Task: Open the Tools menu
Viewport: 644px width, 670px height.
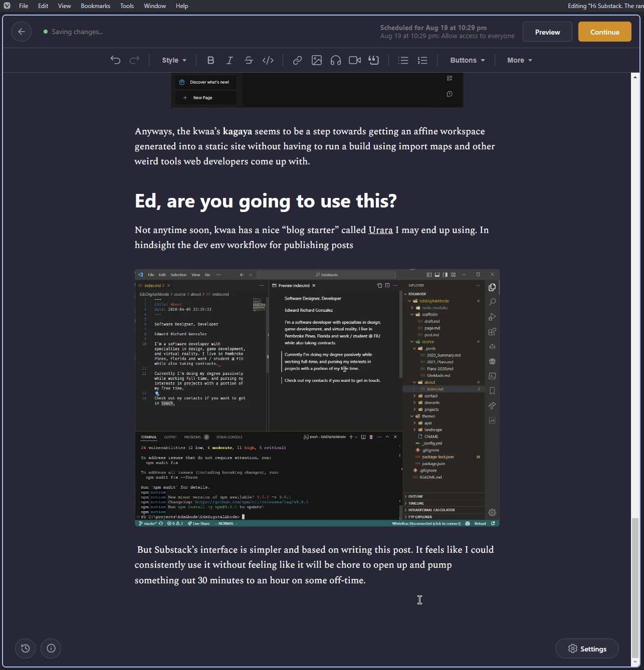Action: [127, 6]
